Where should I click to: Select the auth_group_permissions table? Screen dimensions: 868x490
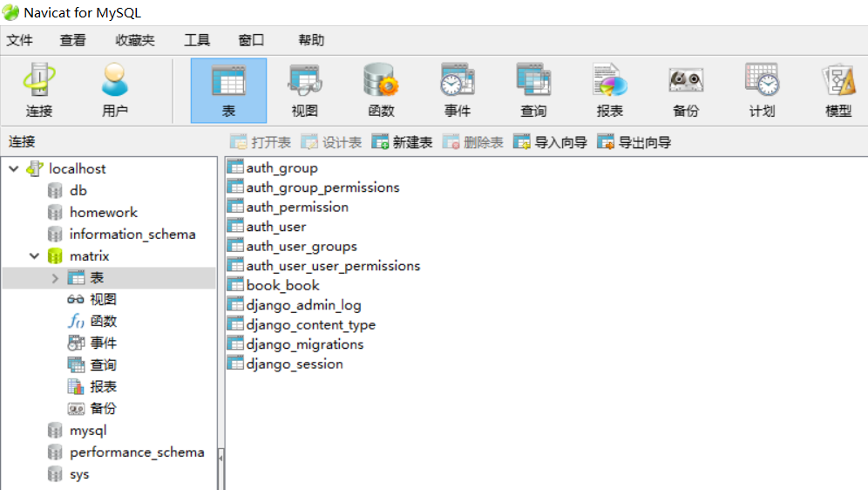click(x=322, y=187)
